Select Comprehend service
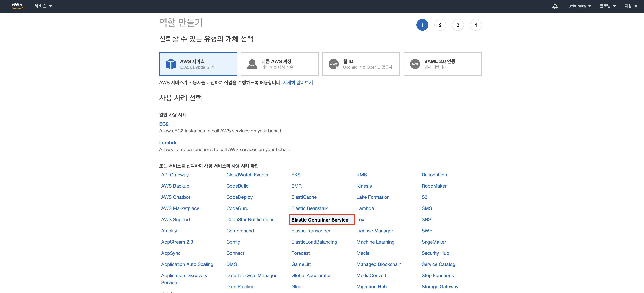The width and height of the screenshot is (644, 293). click(x=240, y=231)
